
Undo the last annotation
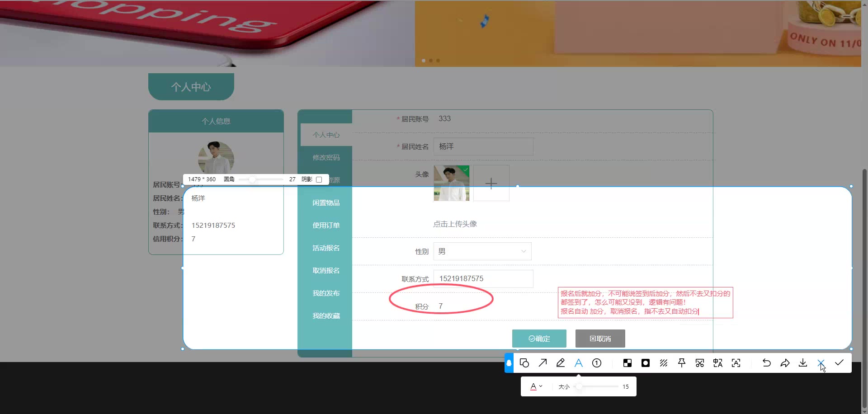[767, 363]
